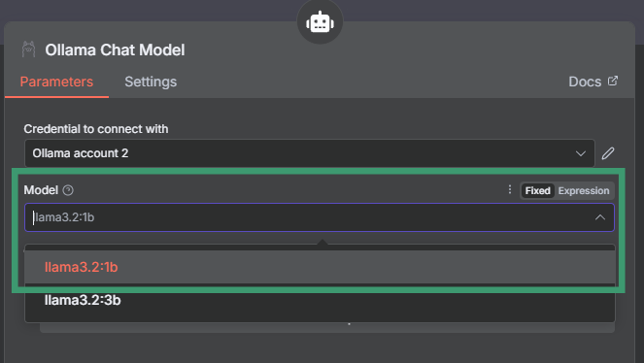Click the external link icon beside Docs
The width and height of the screenshot is (644, 363).
[x=612, y=81]
